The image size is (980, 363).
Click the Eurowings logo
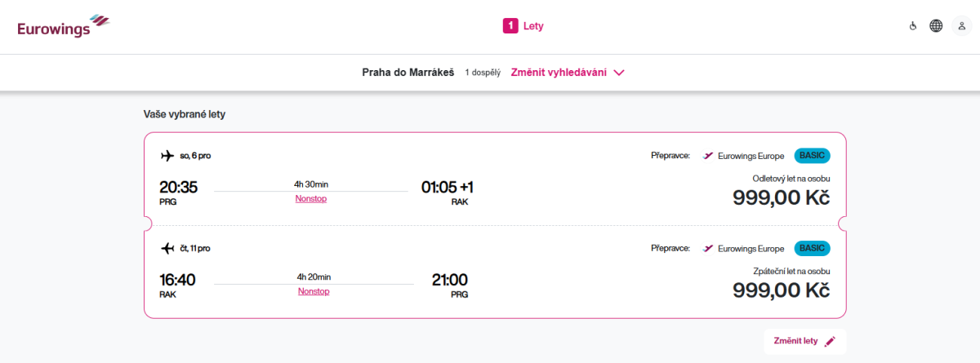(63, 26)
